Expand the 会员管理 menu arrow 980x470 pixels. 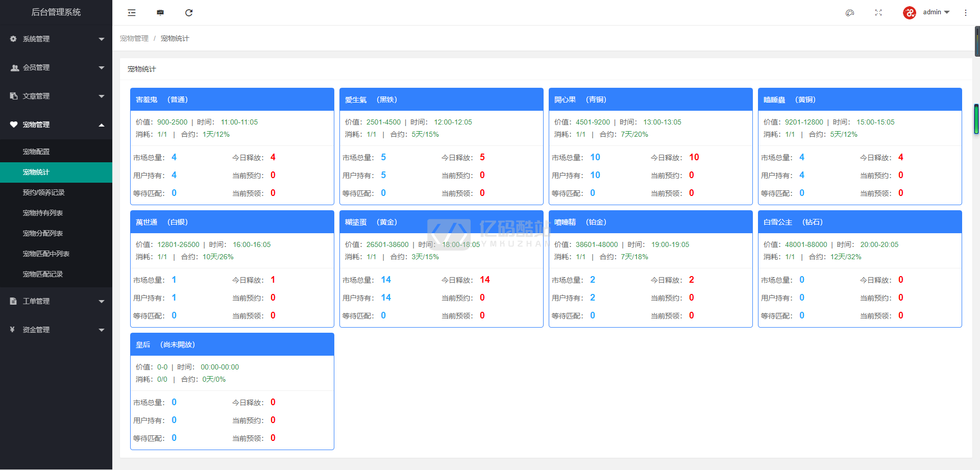(102, 68)
